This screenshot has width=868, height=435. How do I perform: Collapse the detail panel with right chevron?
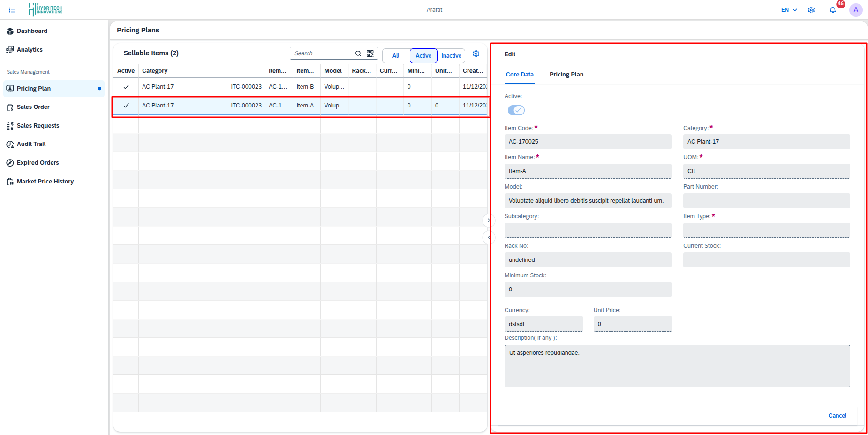(x=489, y=220)
